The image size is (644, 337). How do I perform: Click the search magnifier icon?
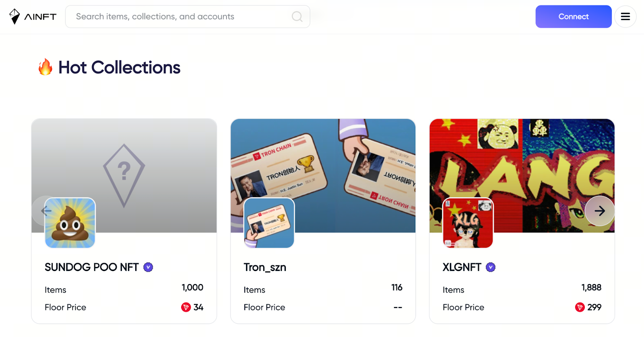coord(297,16)
